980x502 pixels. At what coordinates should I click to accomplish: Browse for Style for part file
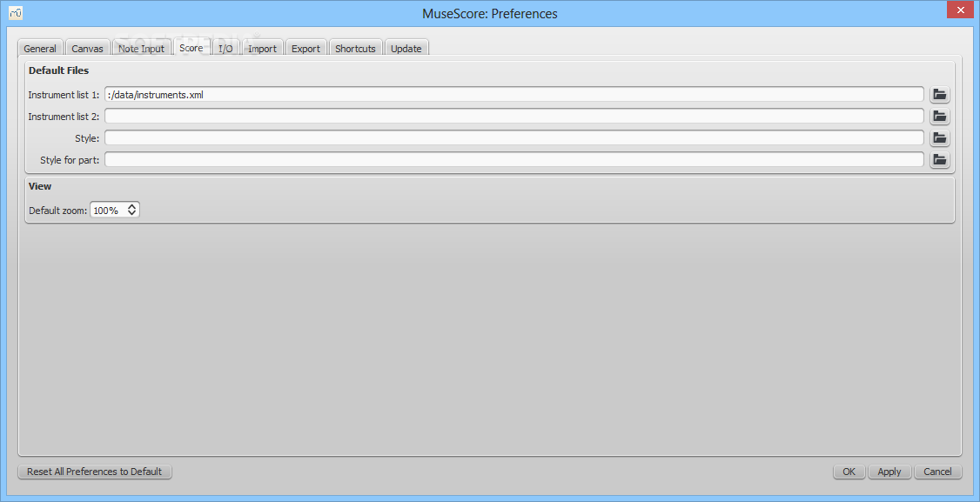939,160
